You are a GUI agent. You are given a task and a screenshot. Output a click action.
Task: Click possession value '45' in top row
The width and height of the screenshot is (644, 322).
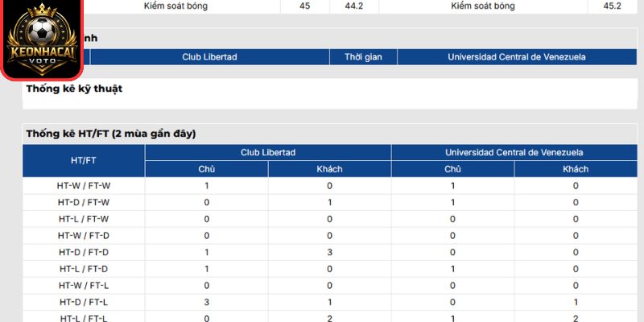tap(305, 6)
